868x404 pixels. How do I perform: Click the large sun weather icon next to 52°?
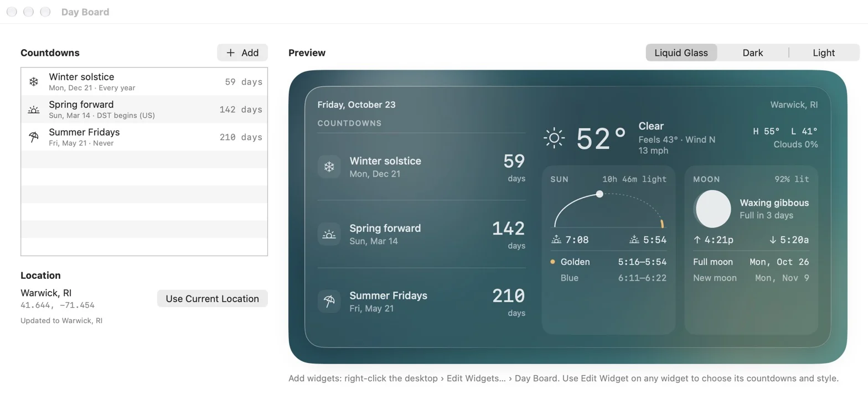554,138
